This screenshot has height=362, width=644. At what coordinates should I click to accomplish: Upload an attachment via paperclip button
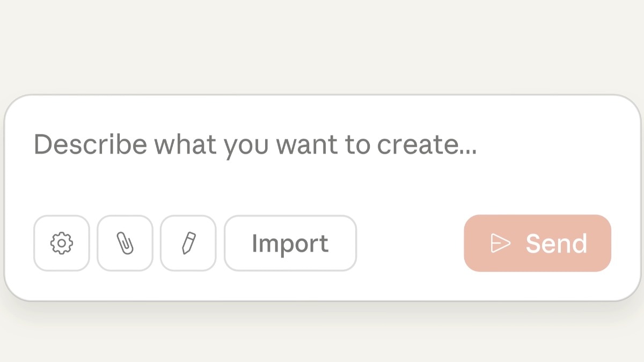125,242
